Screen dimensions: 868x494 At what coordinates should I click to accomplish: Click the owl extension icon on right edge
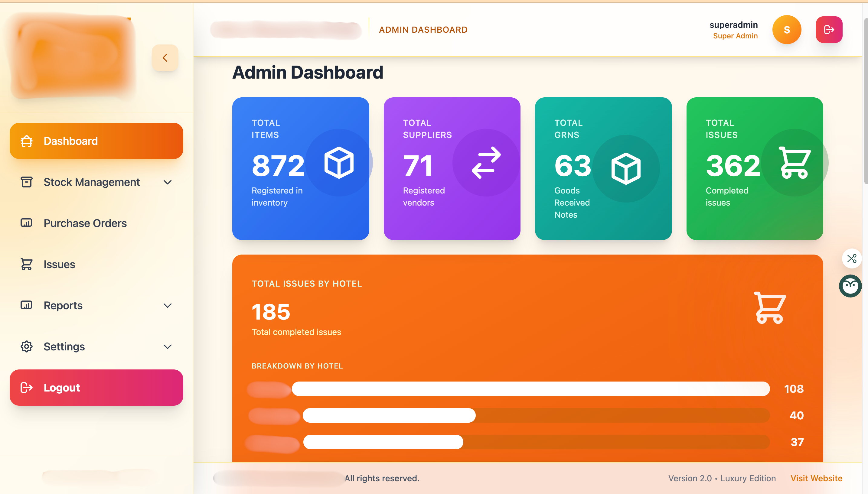(x=850, y=286)
